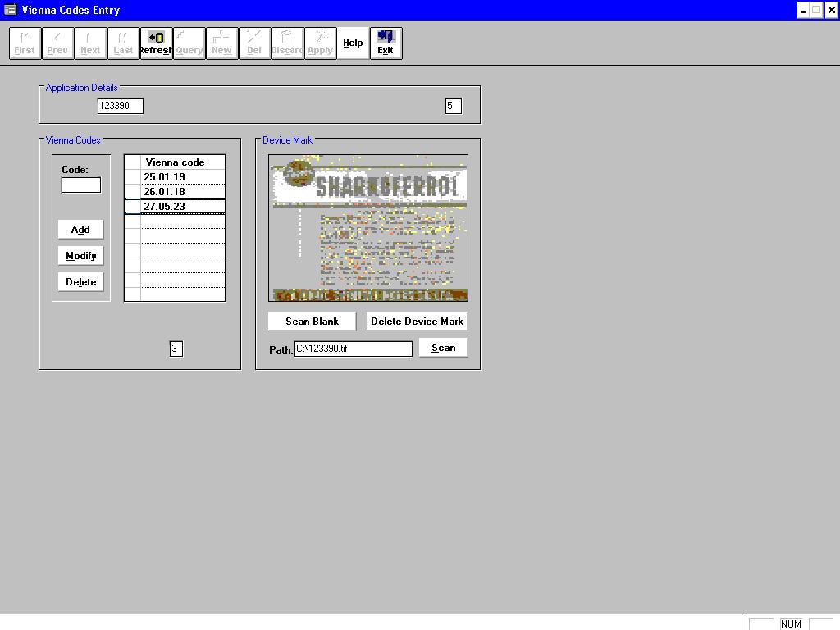The image size is (840, 630).
Task: Apply changes using the Apply wand icon
Action: (320, 43)
